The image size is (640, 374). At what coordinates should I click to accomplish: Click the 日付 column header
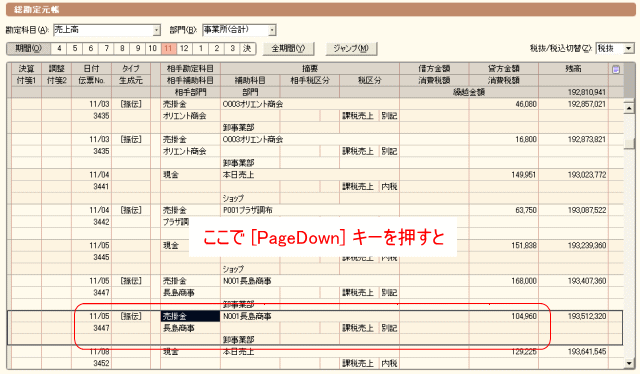[91, 69]
